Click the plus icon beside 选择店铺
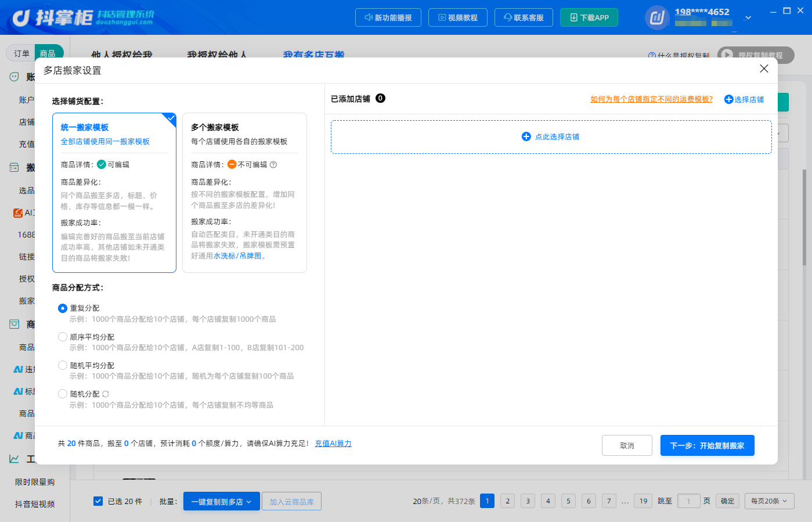The width and height of the screenshot is (812, 522). tap(728, 99)
